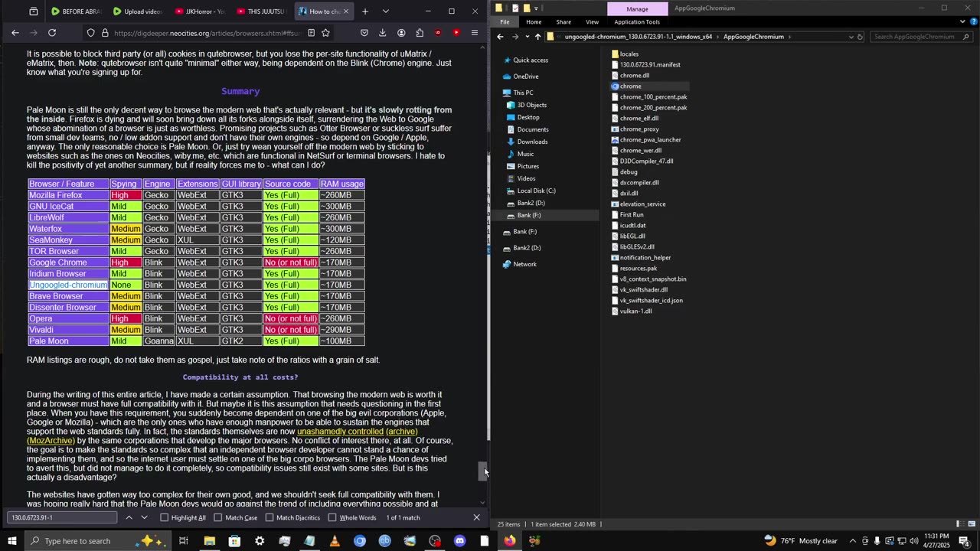Enable the Whole Words checkbox

(332, 517)
